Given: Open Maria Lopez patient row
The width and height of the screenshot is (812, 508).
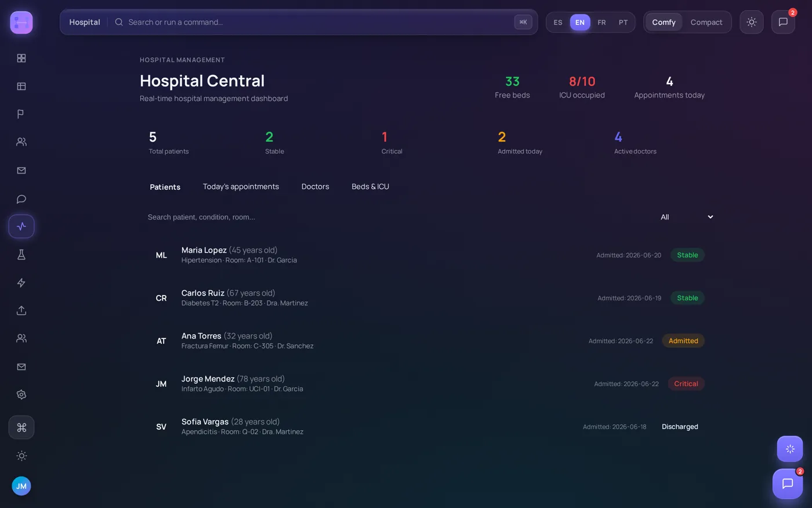Looking at the screenshot, I should (x=426, y=255).
